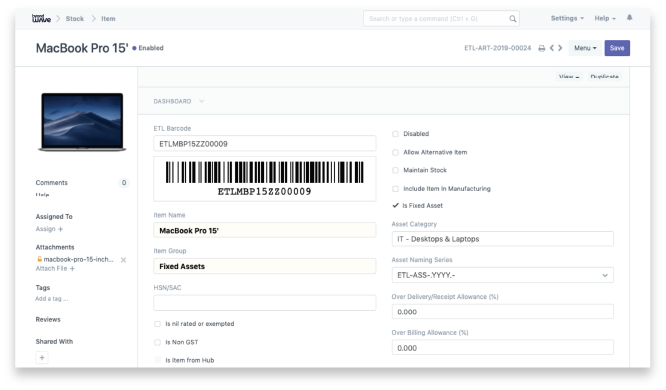Viewport: 666px width, 390px height.
Task: Click the ERPNext home logo icon
Action: 41,18
